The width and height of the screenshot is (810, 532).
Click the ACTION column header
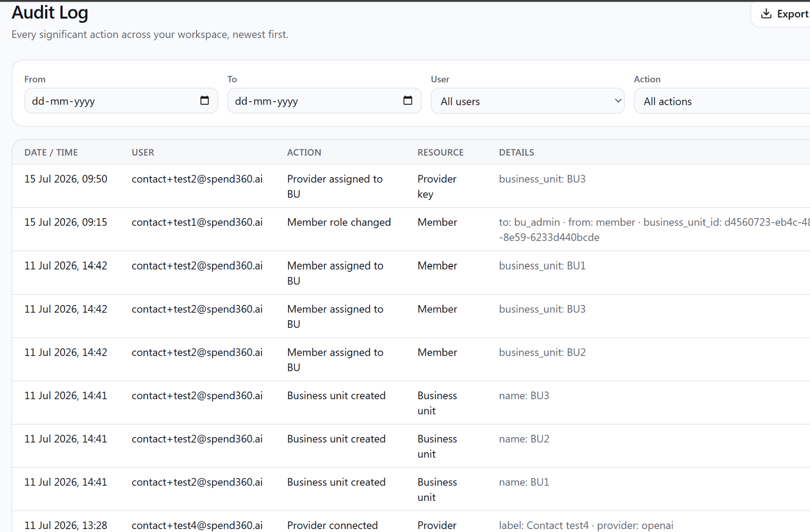tap(304, 152)
